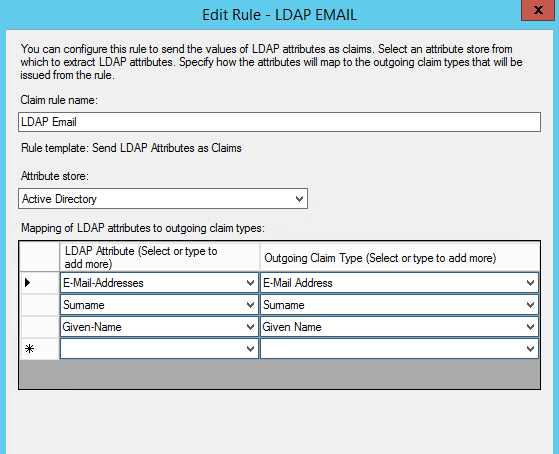Select the Given-Name row header cell

coord(39,327)
